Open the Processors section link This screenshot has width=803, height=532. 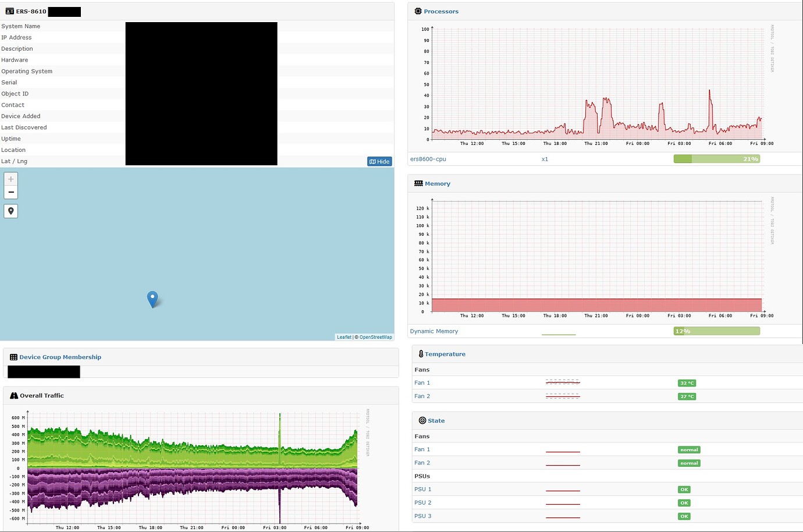click(x=441, y=12)
